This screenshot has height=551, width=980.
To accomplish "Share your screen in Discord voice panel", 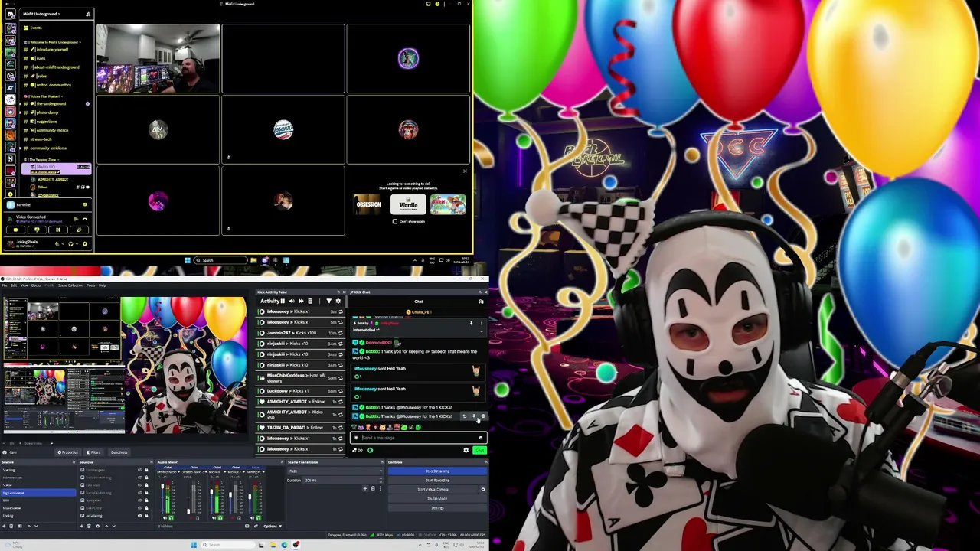I will click(x=37, y=230).
